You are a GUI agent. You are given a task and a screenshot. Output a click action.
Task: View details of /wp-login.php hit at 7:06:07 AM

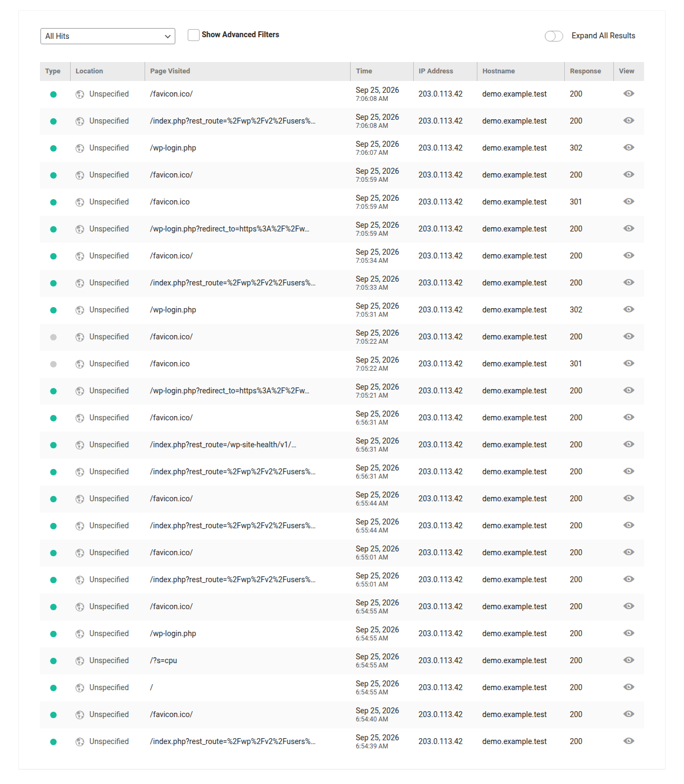pyautogui.click(x=628, y=147)
